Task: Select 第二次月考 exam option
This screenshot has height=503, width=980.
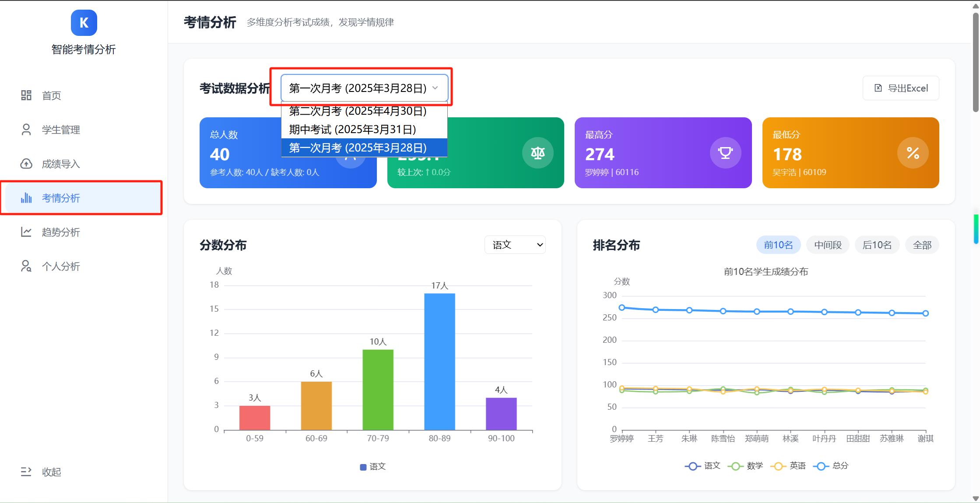Action: click(x=357, y=111)
